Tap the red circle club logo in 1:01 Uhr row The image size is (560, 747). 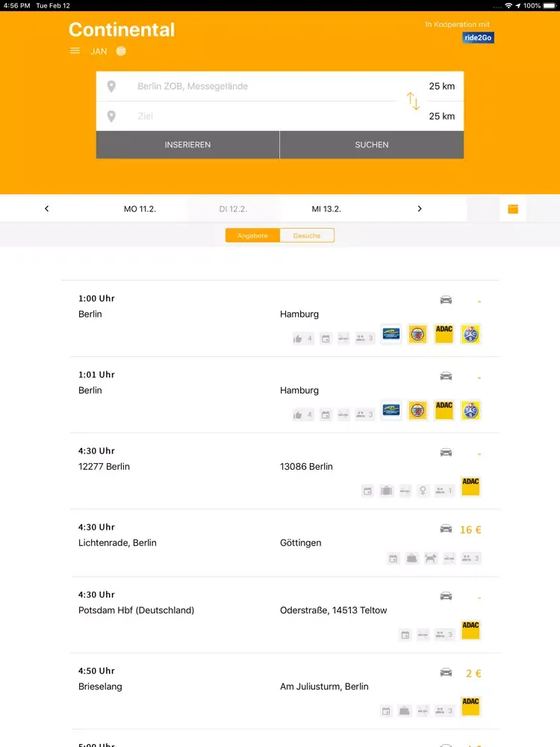click(417, 410)
